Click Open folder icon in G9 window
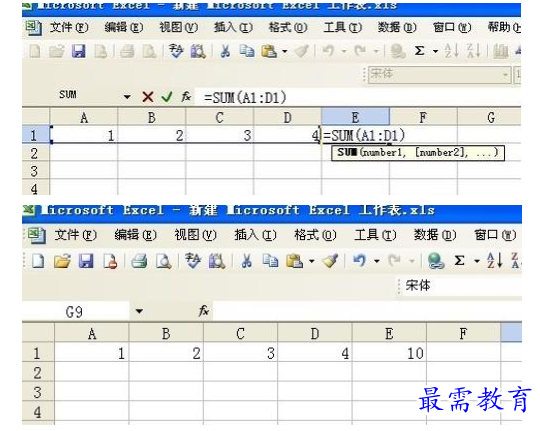Screen dimensions: 540x431 coord(62,261)
